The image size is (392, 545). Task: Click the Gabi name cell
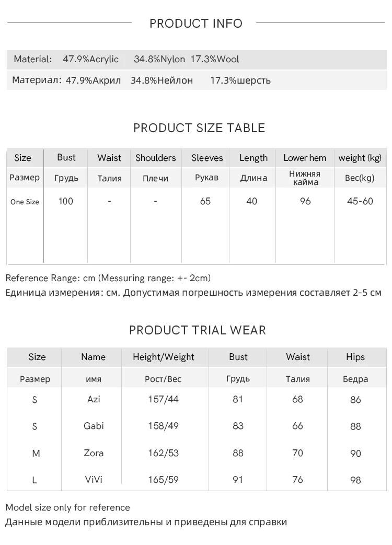(x=94, y=426)
